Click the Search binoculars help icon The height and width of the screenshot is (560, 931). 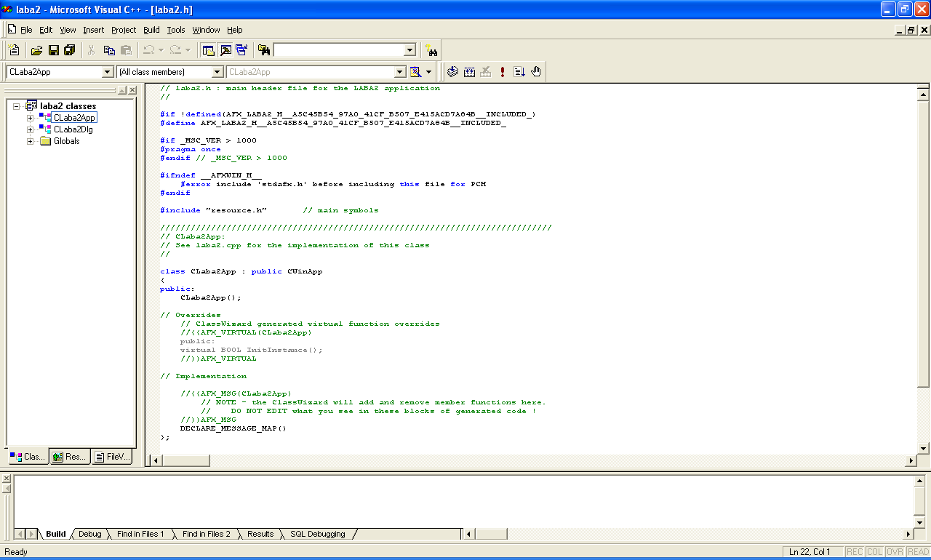(x=432, y=50)
